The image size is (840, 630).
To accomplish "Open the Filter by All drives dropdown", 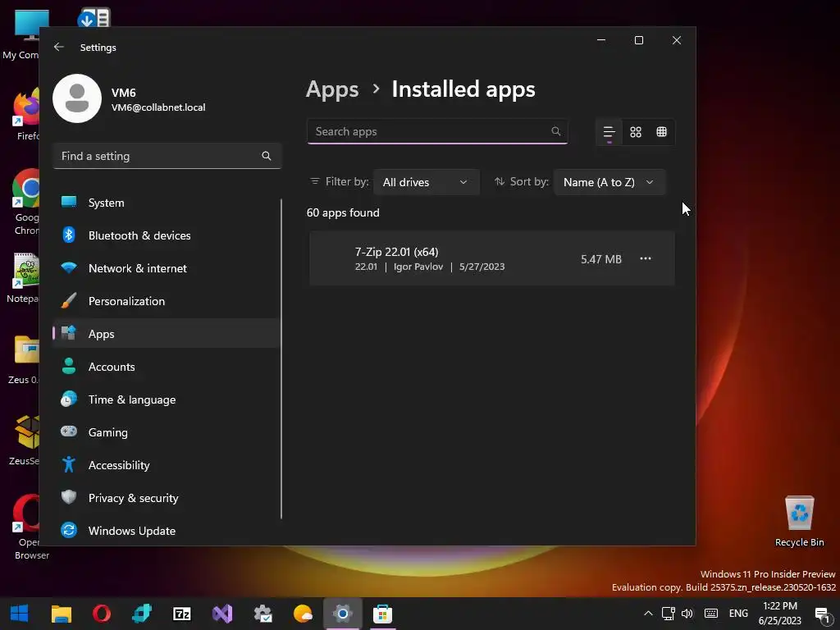I will pyautogui.click(x=426, y=182).
